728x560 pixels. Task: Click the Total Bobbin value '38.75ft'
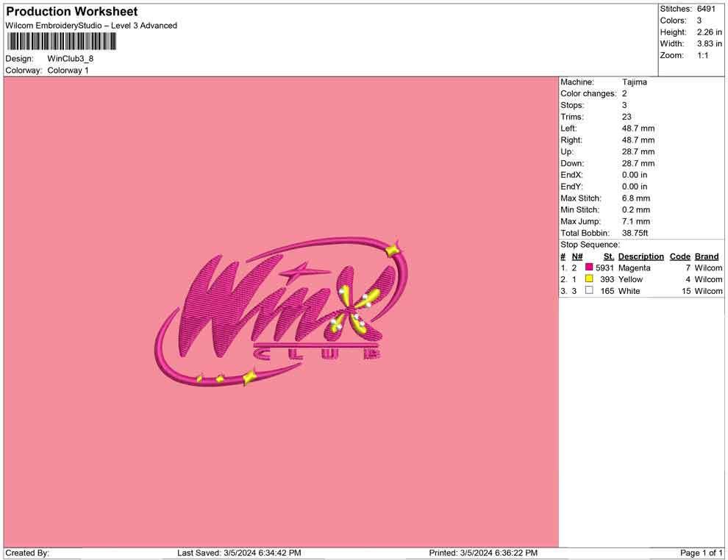tap(635, 233)
